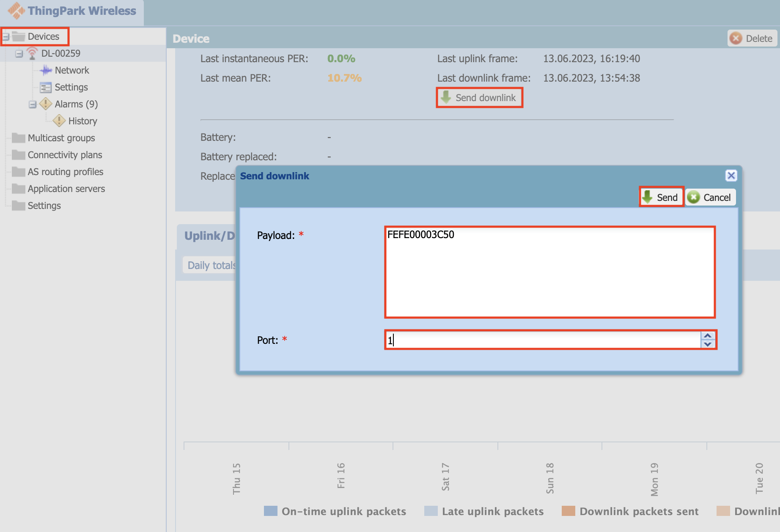This screenshot has width=780, height=532.
Task: Click last uplink frame time 16:19:40
Action: [620, 59]
